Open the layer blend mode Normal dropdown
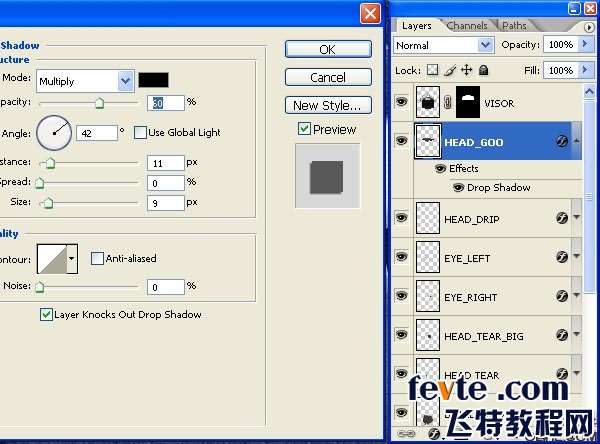The height and width of the screenshot is (444, 600). coord(486,45)
